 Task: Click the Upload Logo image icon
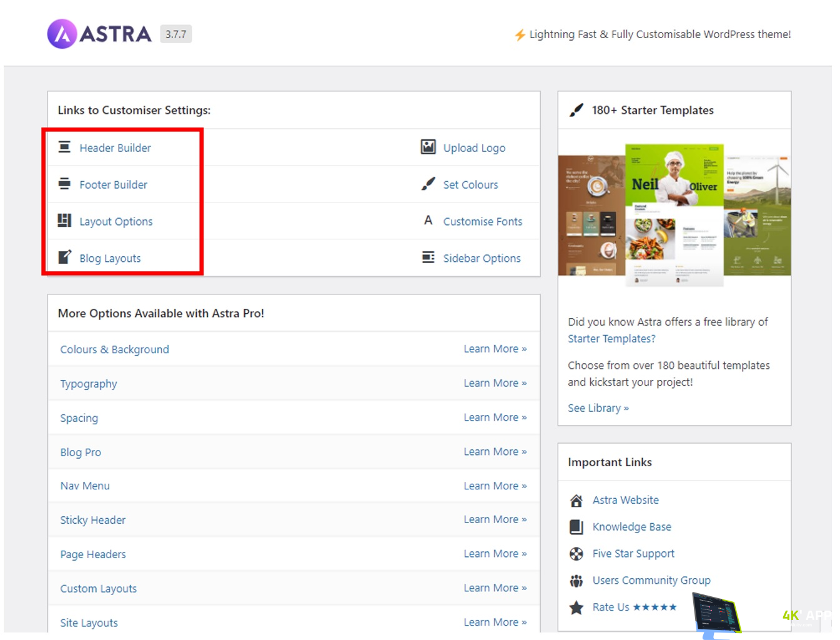click(x=428, y=147)
